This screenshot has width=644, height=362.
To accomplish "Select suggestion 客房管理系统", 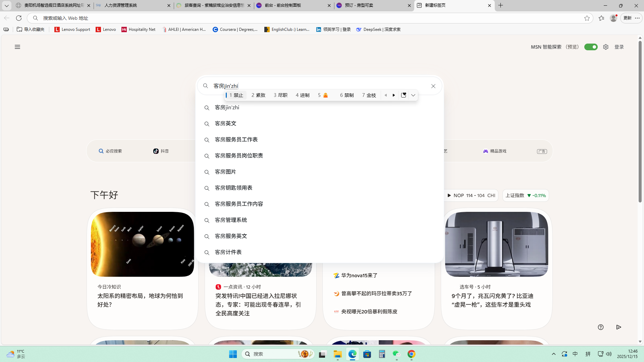I will (x=231, y=220).
